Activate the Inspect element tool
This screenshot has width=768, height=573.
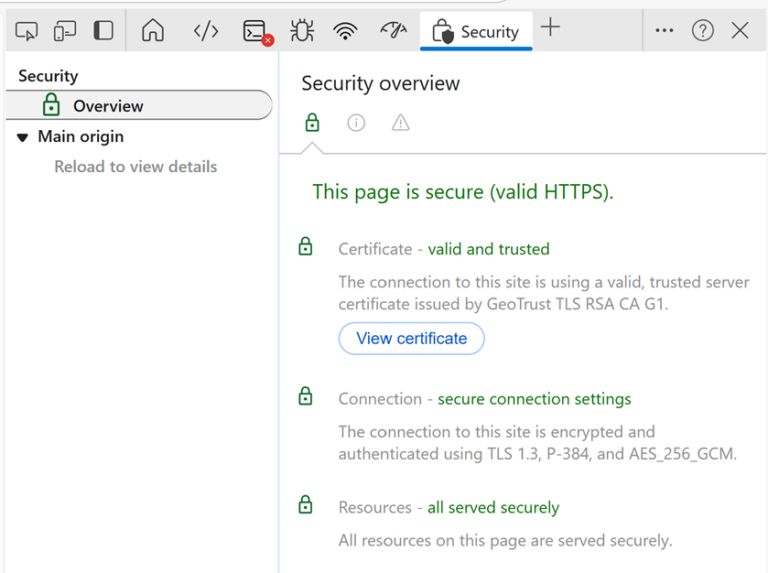coord(26,31)
